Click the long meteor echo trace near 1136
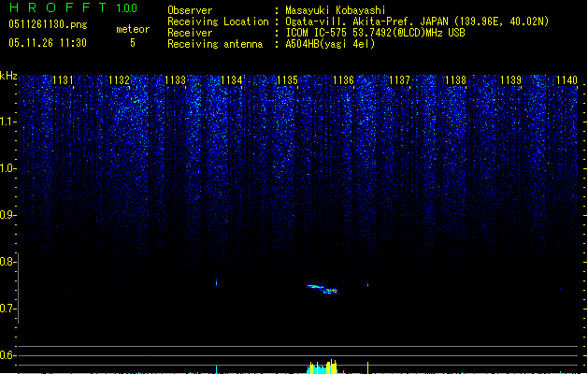 (x=323, y=289)
